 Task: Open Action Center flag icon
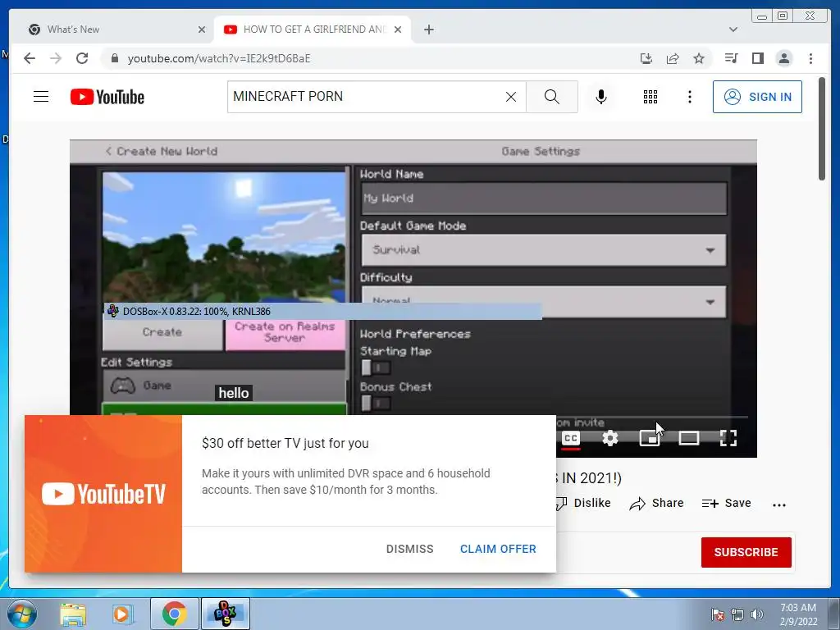coord(718,614)
